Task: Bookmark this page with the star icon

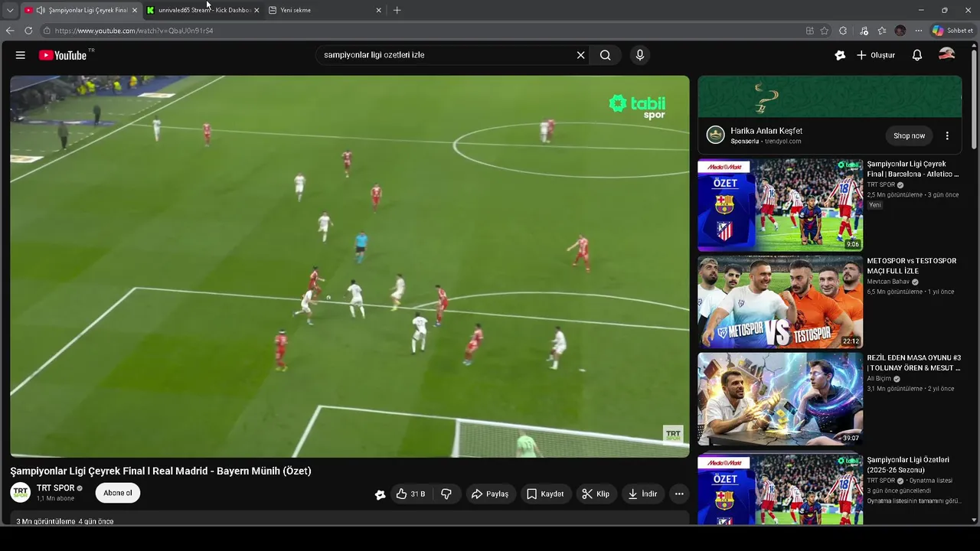Action: click(825, 31)
